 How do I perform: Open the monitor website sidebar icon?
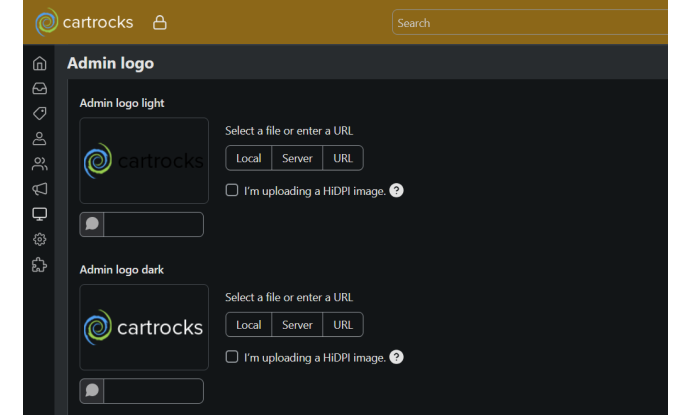point(40,214)
